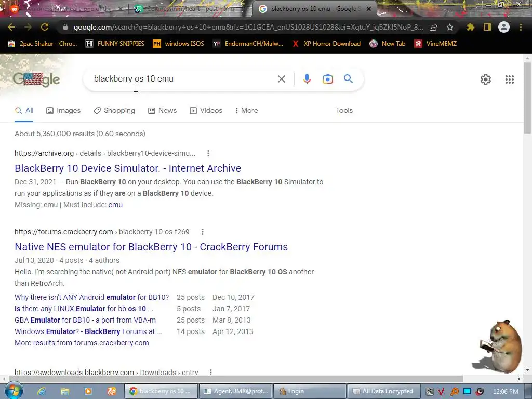
Task: Open the Windows Start menu
Action: (x=13, y=391)
